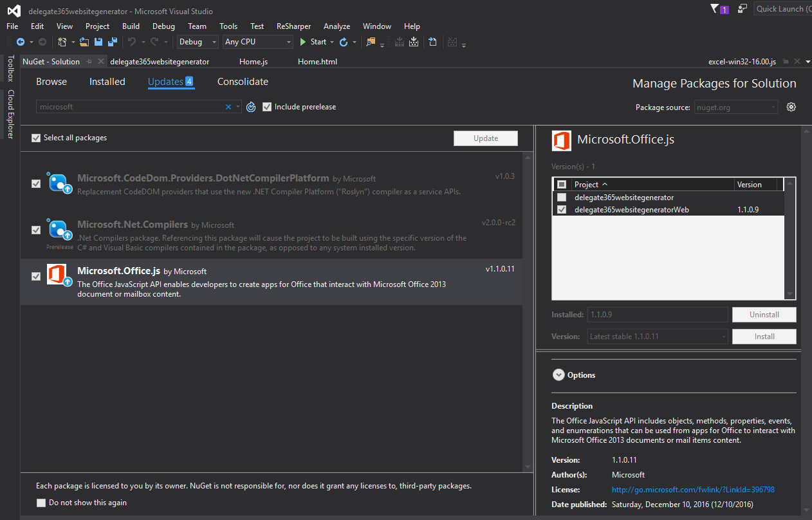Click the Save All toolbar icon

tap(112, 42)
